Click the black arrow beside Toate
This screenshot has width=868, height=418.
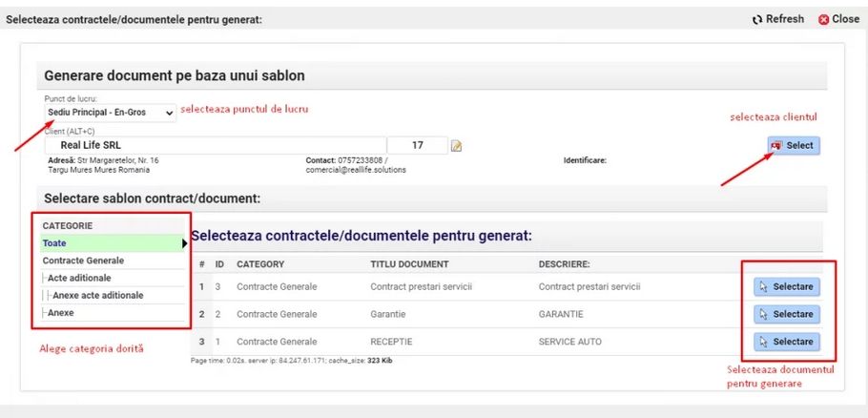[184, 243]
